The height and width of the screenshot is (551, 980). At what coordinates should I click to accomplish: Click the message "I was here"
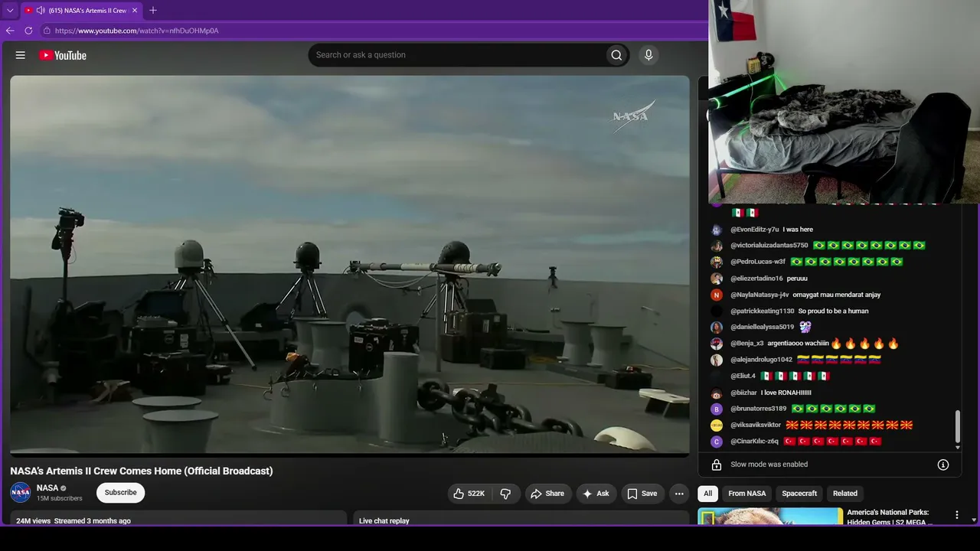[x=798, y=230]
